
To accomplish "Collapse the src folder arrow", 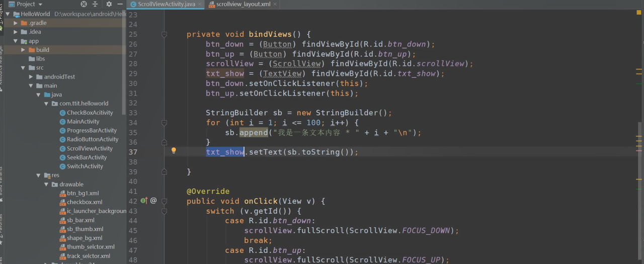I will tap(23, 68).
